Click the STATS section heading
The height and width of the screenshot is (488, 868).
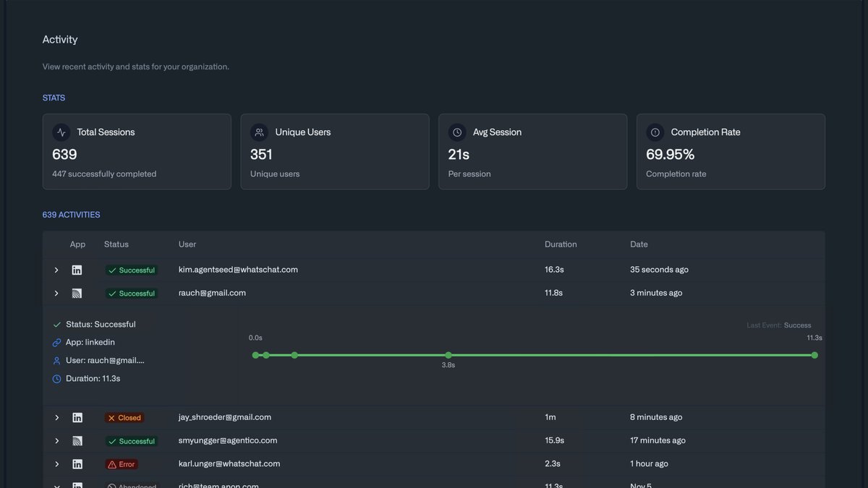tap(54, 98)
